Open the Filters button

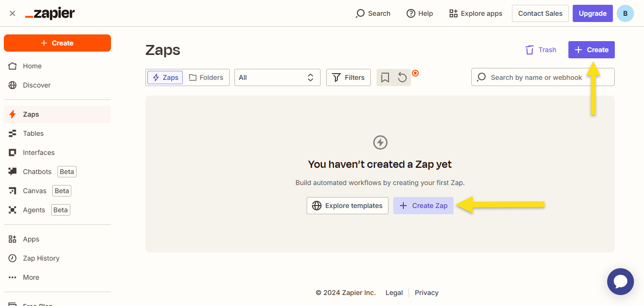point(348,77)
